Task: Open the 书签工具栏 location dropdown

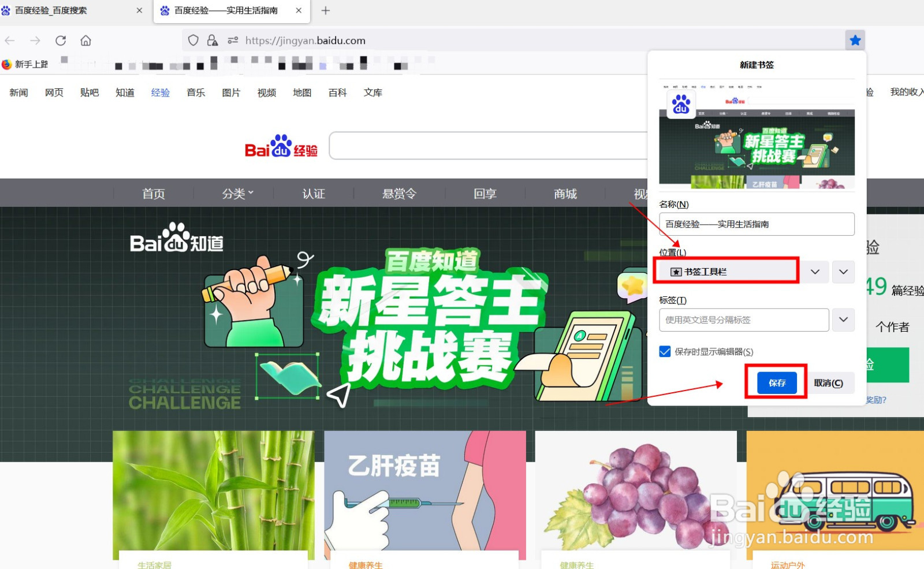Action: (744, 272)
